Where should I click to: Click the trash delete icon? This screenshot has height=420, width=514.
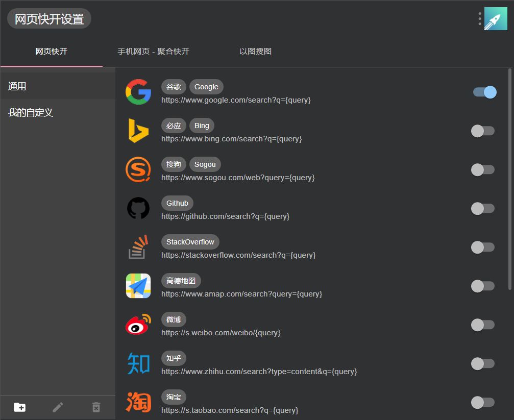pos(96,407)
